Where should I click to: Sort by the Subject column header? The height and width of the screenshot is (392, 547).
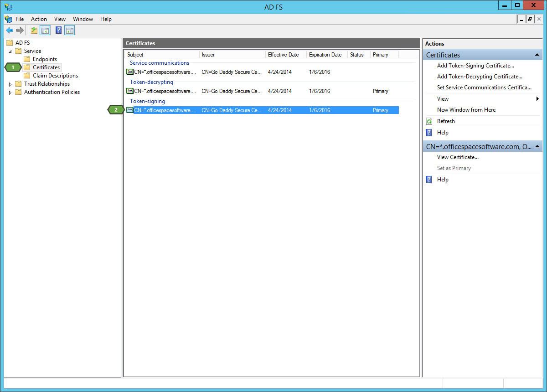coord(162,55)
